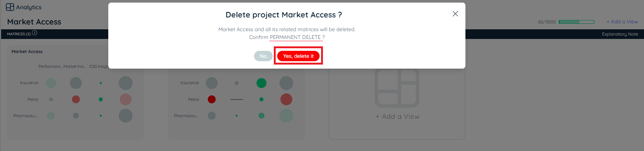
Task: Click the 60/3000 usage progress bar
Action: 576,22
